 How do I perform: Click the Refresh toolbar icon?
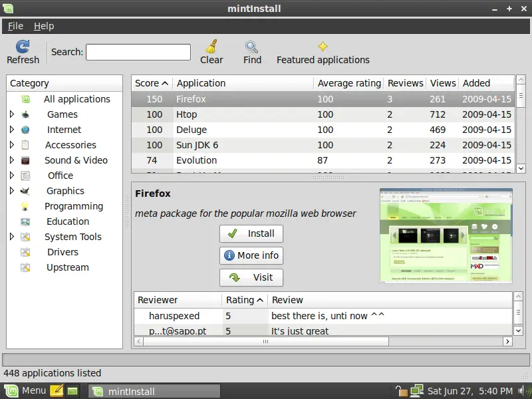pos(23,46)
